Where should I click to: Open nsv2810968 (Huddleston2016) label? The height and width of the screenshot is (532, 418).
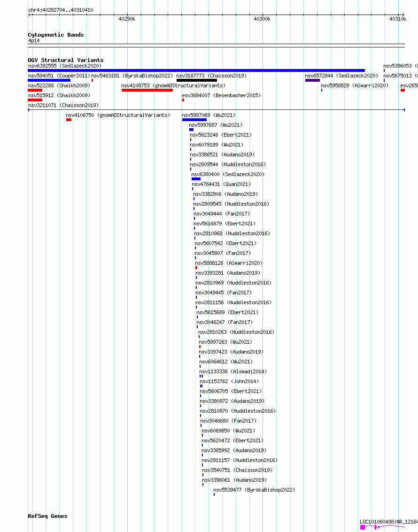pos(232,233)
